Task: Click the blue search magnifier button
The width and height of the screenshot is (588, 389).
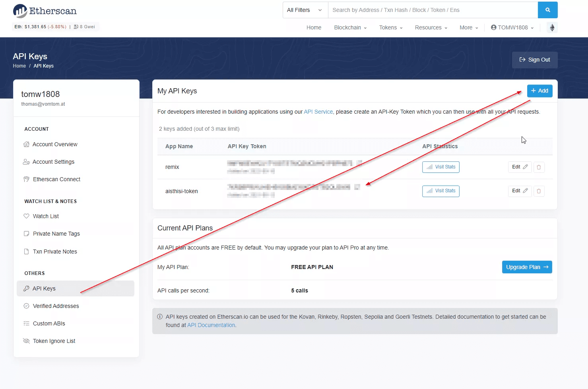Action: tap(547, 10)
